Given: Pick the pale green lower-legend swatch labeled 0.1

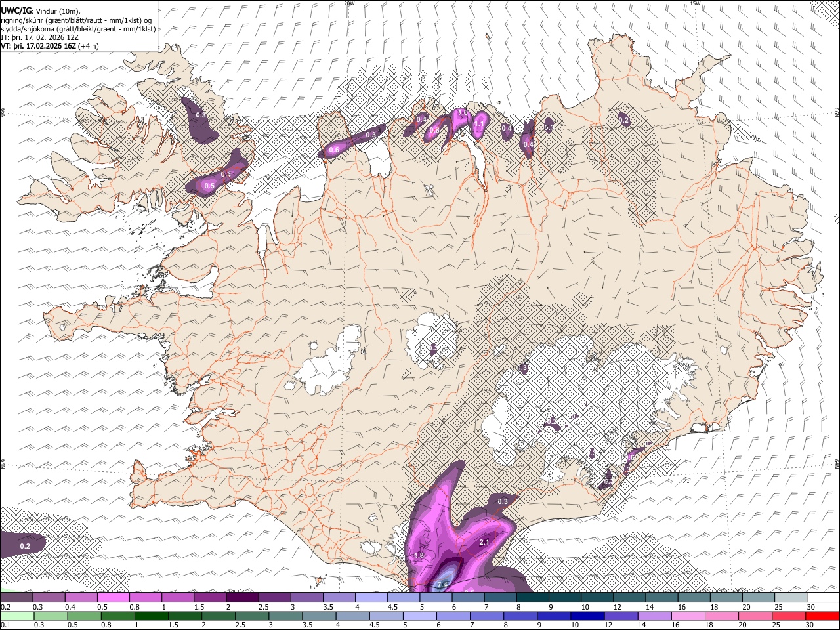Looking at the screenshot, I should (16, 616).
